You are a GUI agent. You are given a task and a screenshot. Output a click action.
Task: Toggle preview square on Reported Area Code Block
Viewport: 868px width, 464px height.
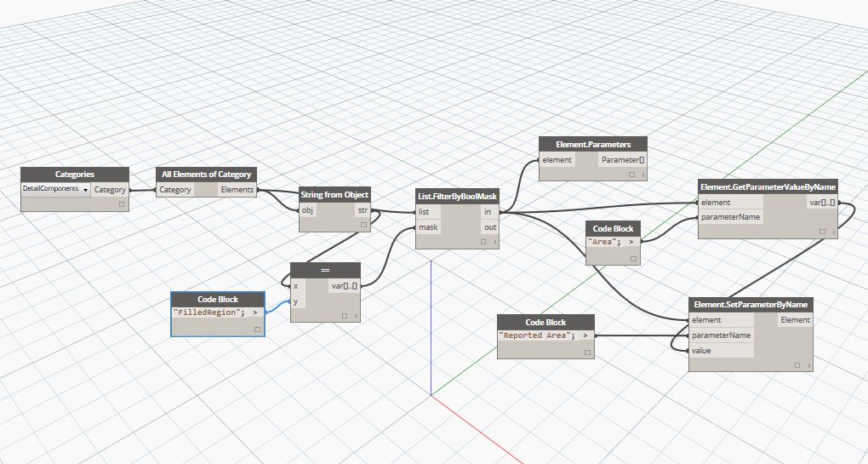pyautogui.click(x=587, y=352)
